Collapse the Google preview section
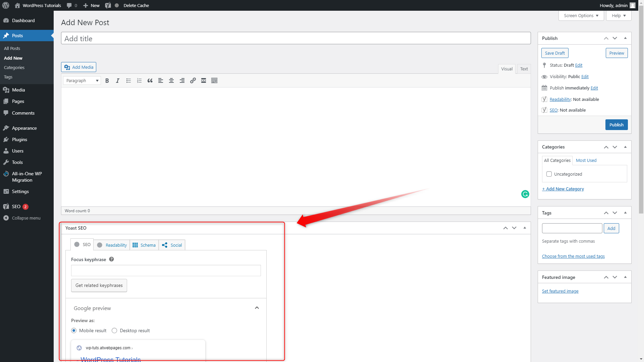Image resolution: width=644 pixels, height=362 pixels. click(x=257, y=308)
